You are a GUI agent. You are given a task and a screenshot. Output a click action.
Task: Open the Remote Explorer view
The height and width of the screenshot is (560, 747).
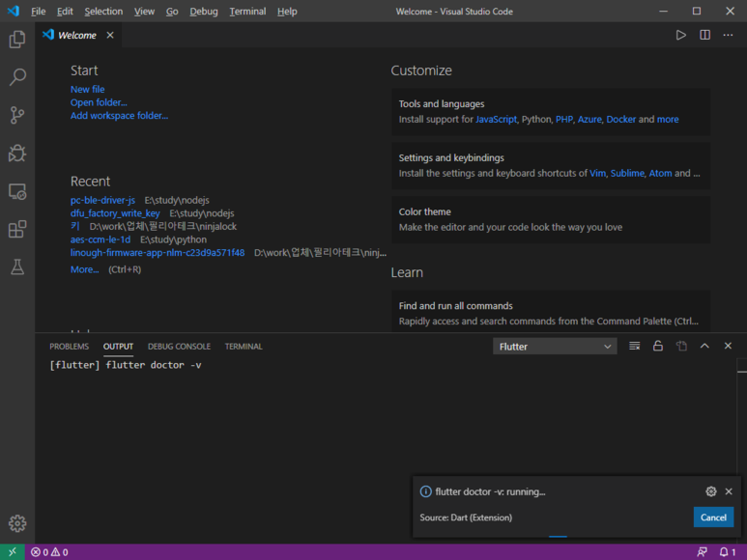pyautogui.click(x=17, y=191)
